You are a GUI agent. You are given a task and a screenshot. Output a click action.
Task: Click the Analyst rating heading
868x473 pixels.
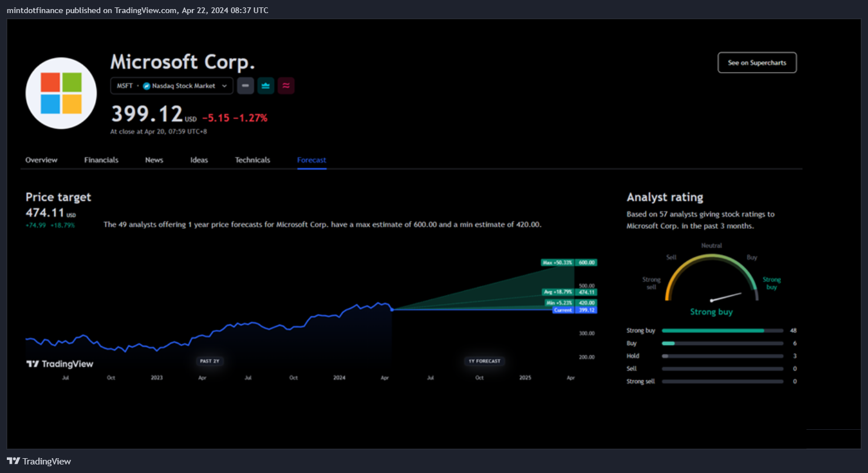coord(665,197)
